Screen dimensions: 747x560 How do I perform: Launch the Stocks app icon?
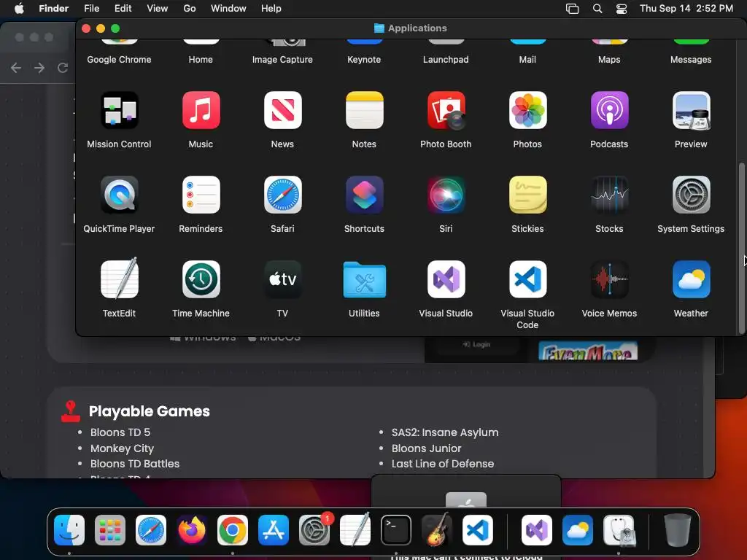pos(609,195)
